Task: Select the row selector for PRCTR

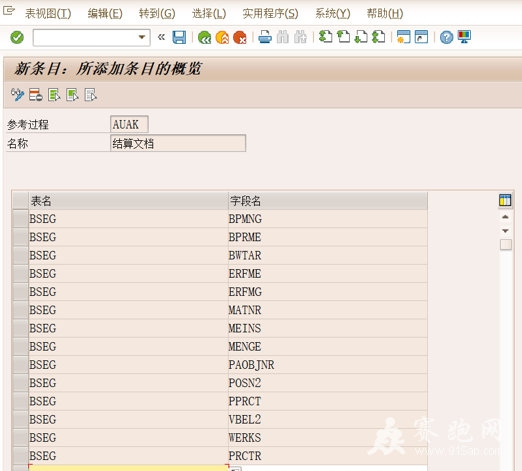Action: 21,456
